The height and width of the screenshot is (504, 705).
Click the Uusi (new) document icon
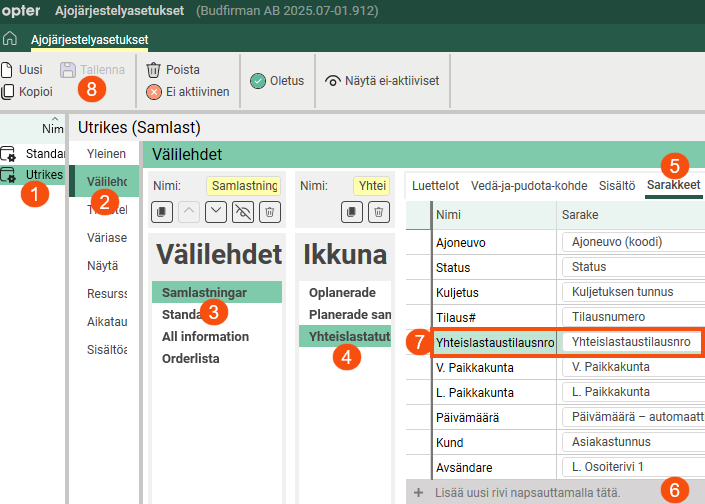point(8,70)
